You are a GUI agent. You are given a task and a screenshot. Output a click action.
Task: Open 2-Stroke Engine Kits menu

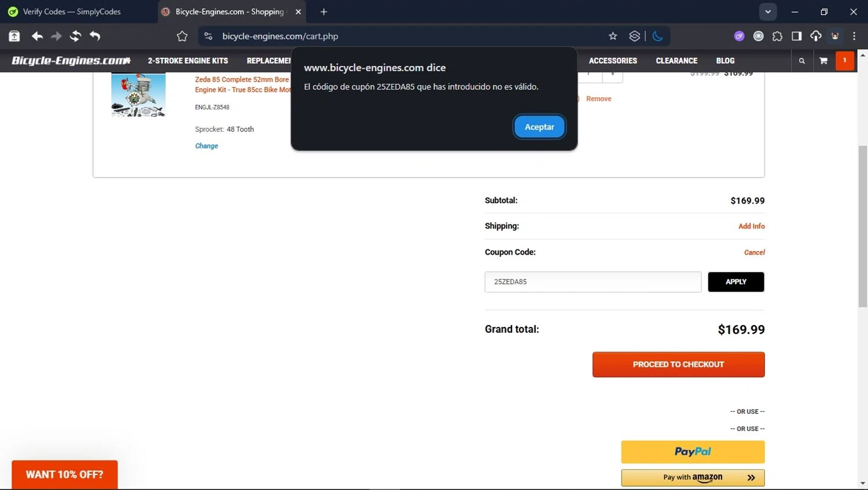click(188, 61)
